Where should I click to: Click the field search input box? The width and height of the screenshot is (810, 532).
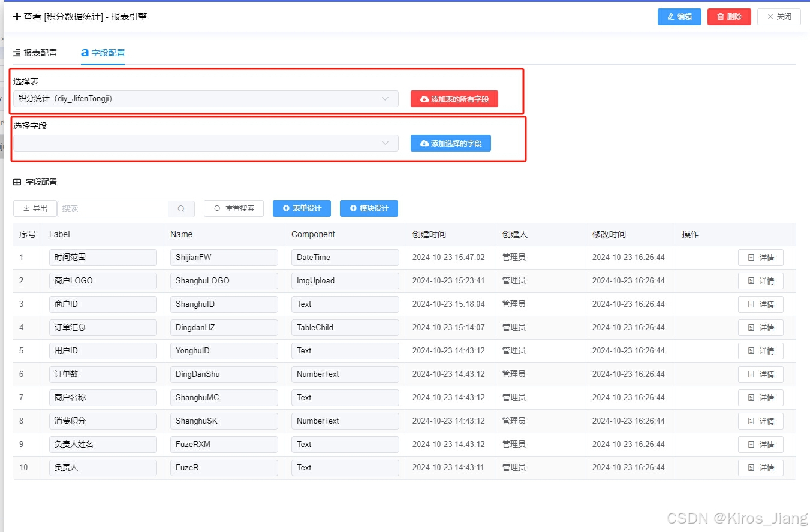tap(113, 208)
